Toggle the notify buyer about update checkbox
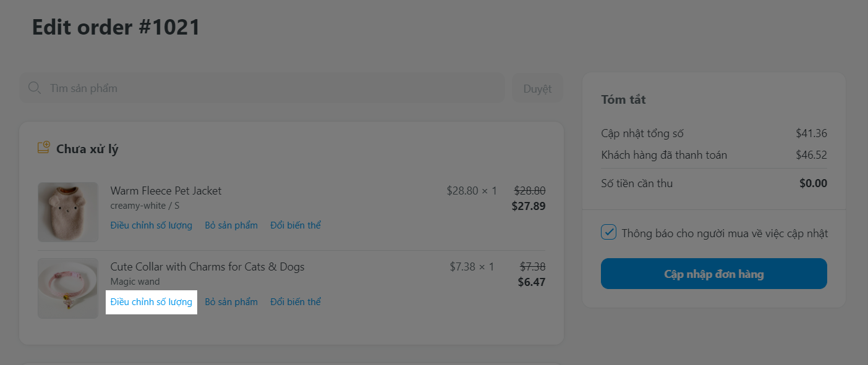This screenshot has height=365, width=868. 609,233
